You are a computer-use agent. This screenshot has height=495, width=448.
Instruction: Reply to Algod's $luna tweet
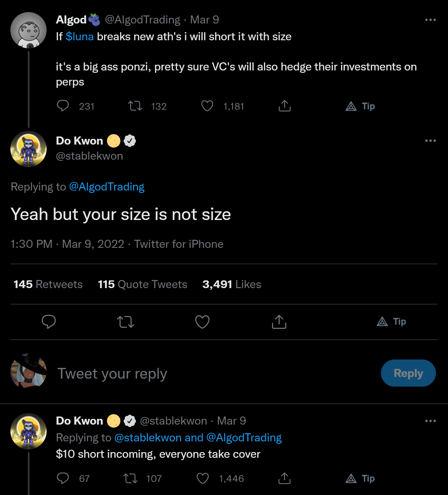click(x=63, y=106)
